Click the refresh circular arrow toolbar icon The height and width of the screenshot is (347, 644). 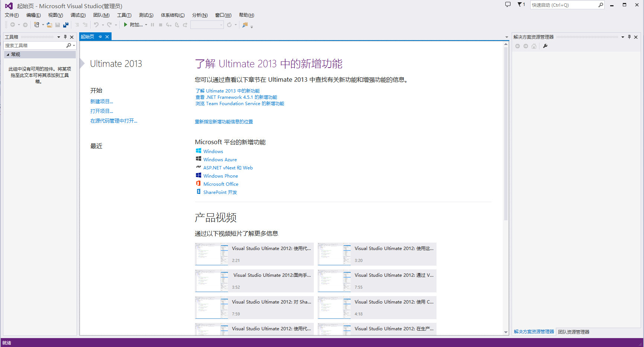pos(229,25)
